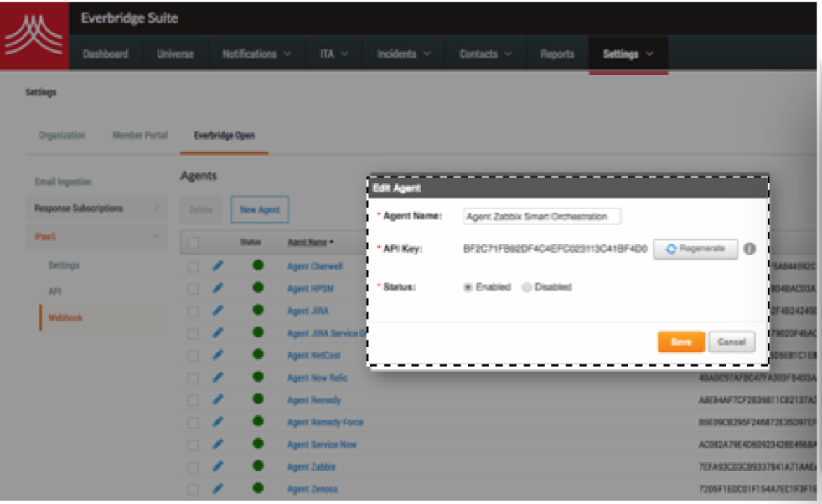
Task: Click the Agents section heading
Action: [x=199, y=176]
